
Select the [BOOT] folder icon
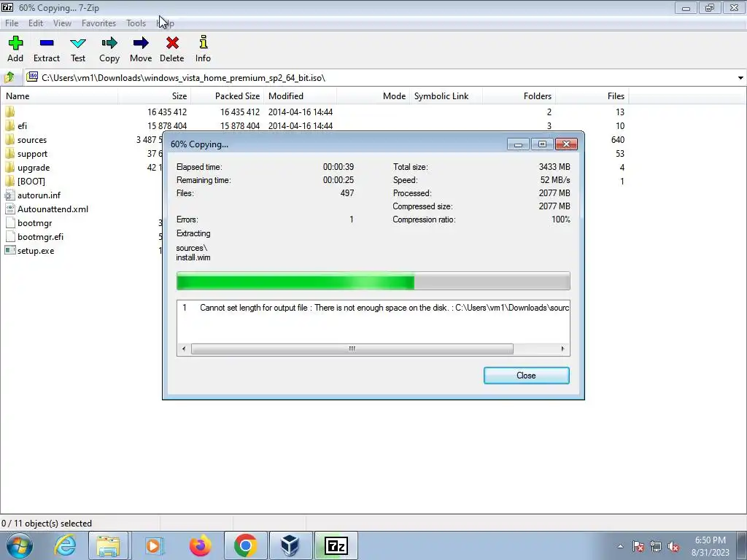pos(9,181)
